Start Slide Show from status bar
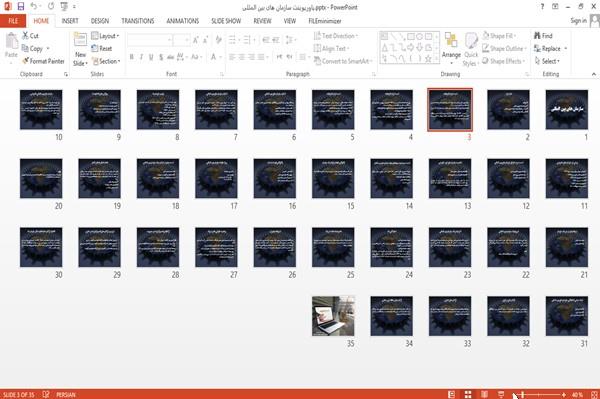Screen dimensions: 600x399 501,394
